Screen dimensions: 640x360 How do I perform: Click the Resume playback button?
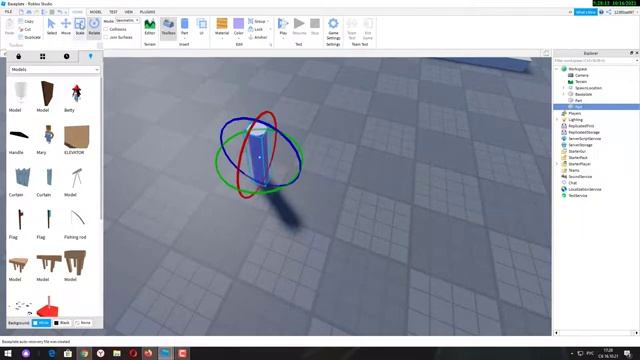(299, 27)
